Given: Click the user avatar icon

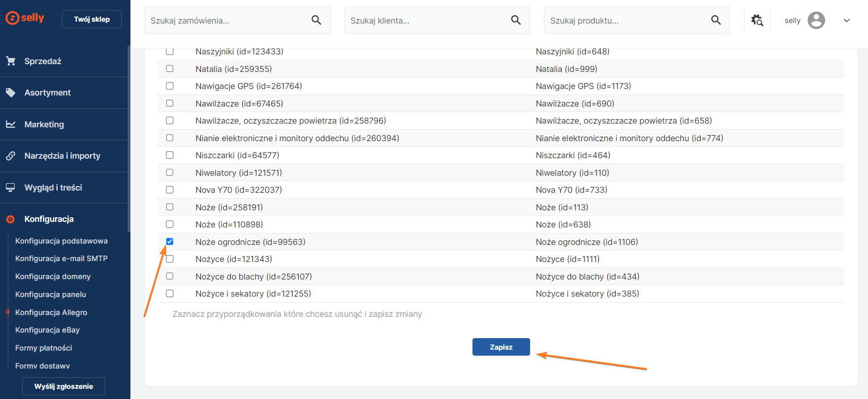Looking at the screenshot, I should 816,20.
